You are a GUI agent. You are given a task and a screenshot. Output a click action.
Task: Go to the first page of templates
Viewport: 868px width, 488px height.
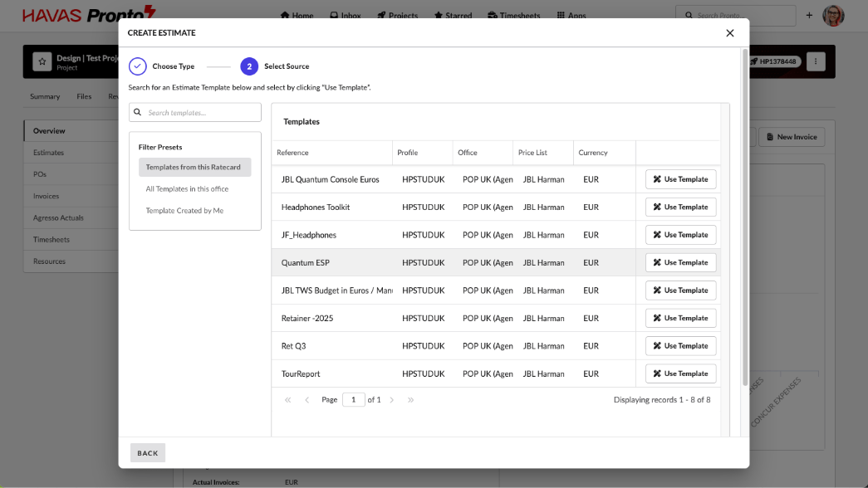coord(288,400)
